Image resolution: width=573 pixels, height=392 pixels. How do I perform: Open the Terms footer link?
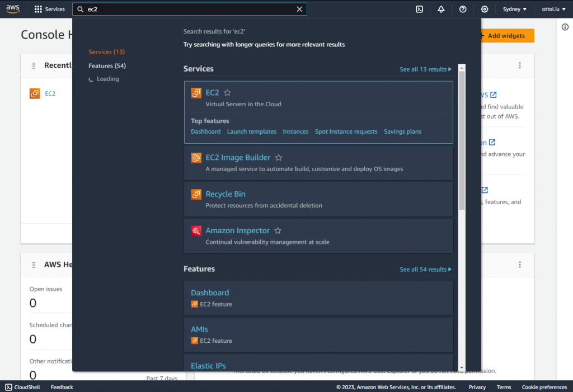click(504, 387)
